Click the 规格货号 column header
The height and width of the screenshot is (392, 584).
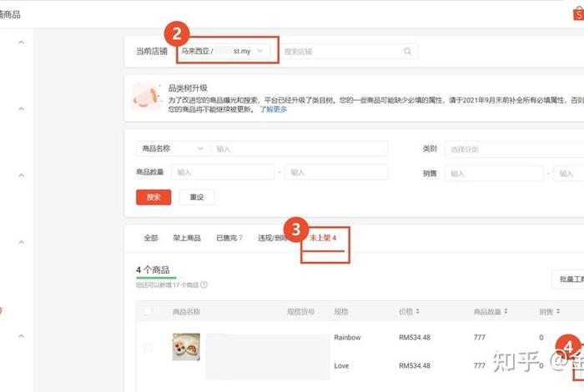click(300, 312)
